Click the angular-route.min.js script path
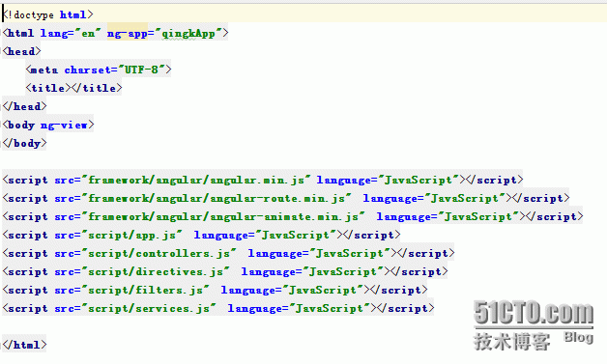This screenshot has height=364, width=607. point(217,199)
